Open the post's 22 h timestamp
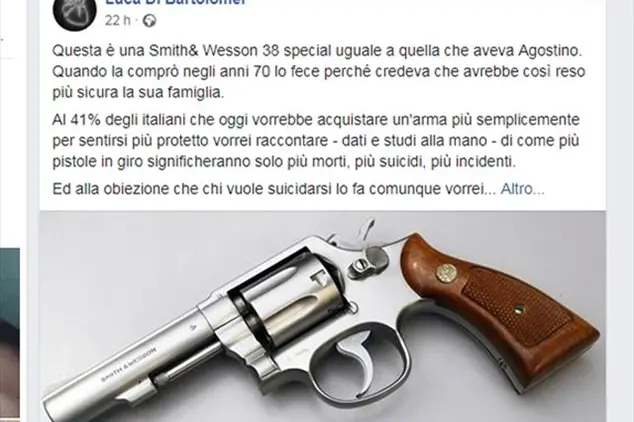This screenshot has height=422, width=634. point(118,21)
